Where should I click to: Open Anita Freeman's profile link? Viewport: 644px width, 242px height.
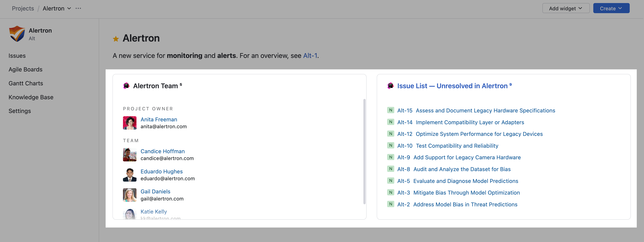point(159,119)
